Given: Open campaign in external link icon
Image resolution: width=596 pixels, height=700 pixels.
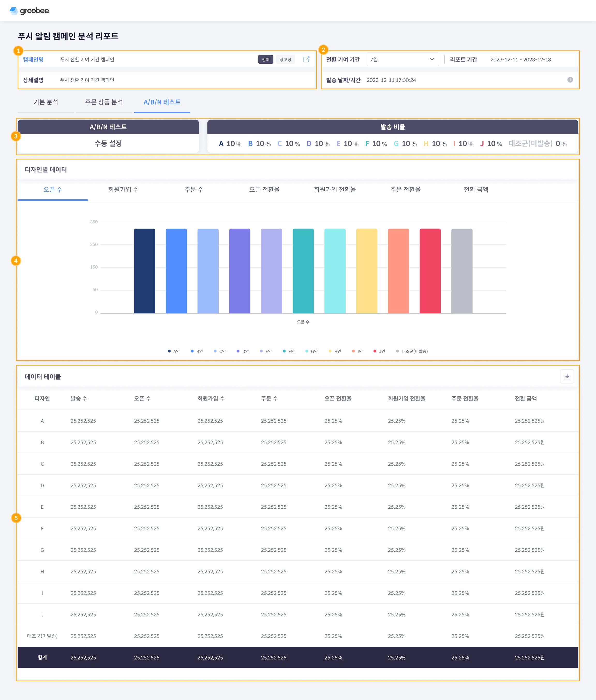Looking at the screenshot, I should click(x=306, y=60).
